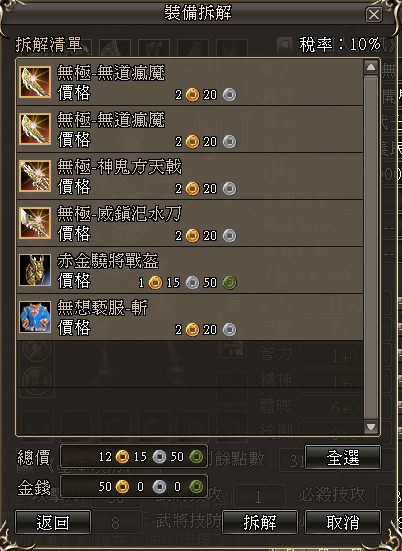
Task: Click the green coin icon in 金錢 row
Action: (196, 487)
